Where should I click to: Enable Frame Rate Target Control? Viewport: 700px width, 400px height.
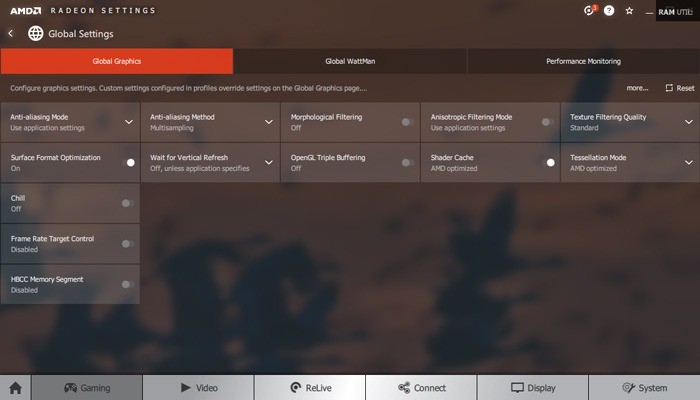128,244
